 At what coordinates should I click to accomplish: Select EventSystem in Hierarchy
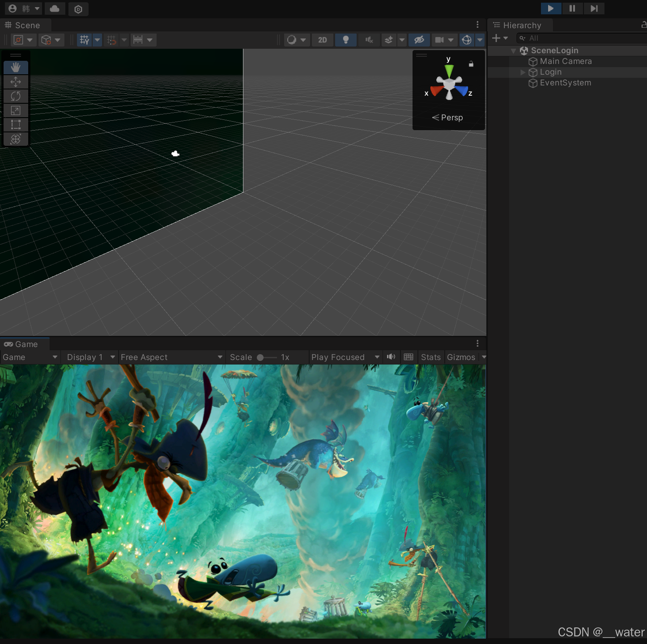tap(565, 83)
